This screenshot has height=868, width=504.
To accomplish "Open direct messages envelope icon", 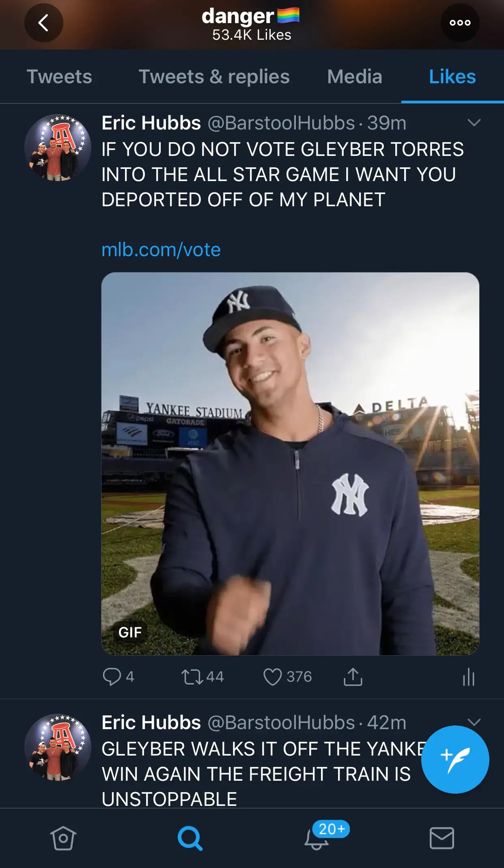I will (442, 838).
